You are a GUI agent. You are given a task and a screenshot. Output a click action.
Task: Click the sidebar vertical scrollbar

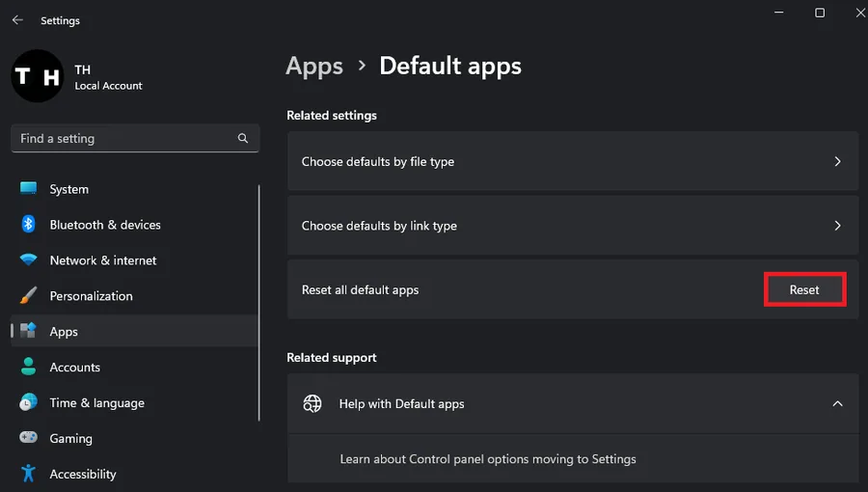[258, 303]
